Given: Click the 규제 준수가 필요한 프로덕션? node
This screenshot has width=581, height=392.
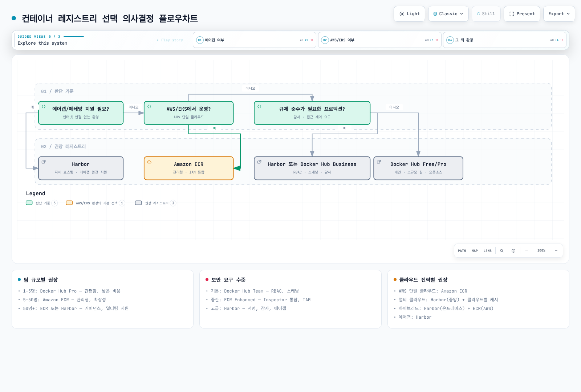Looking at the screenshot, I should [x=312, y=113].
